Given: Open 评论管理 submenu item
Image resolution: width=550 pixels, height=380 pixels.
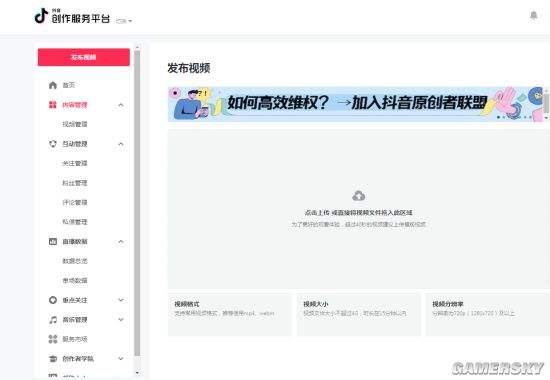Looking at the screenshot, I should click(x=75, y=202).
